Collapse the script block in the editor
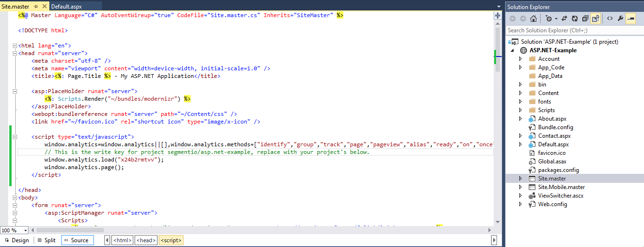Image resolution: width=644 pixels, height=247 pixels. (x=15, y=137)
